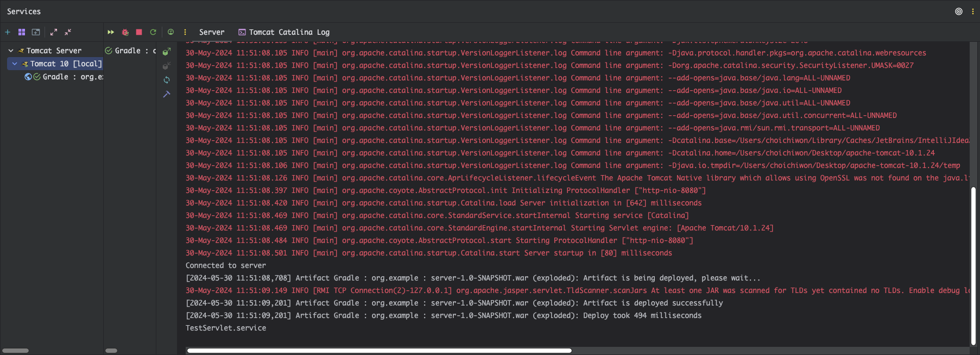Click the 'Connected to server' log line
Image resolution: width=980 pixels, height=355 pixels.
pyautogui.click(x=226, y=265)
